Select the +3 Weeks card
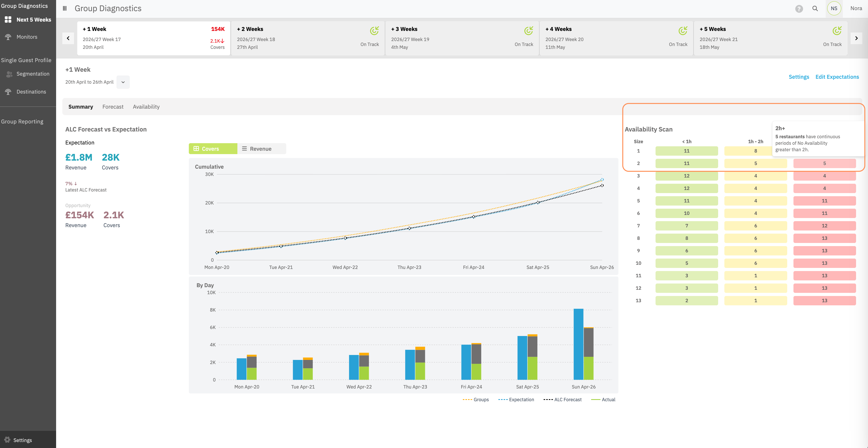 (462, 38)
